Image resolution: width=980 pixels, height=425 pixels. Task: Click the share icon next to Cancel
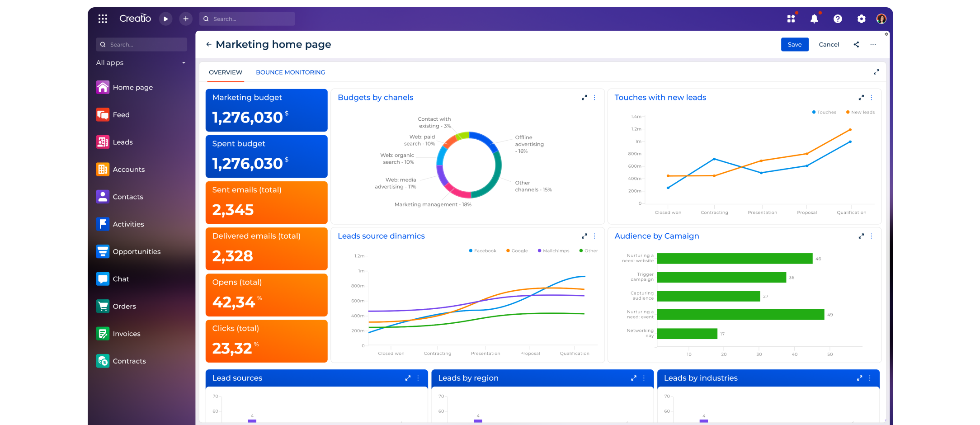pos(856,44)
